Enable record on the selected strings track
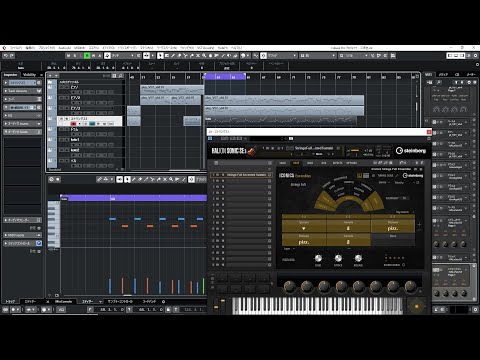The image size is (480, 360). point(73,124)
